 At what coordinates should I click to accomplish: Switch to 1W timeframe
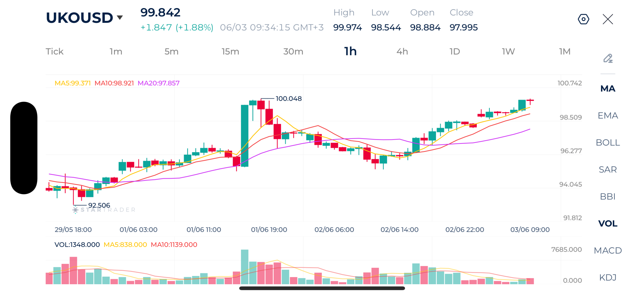pos(508,51)
